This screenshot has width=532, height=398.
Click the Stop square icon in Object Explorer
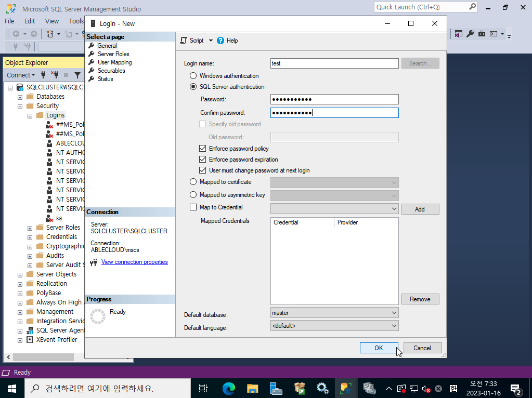66,75
